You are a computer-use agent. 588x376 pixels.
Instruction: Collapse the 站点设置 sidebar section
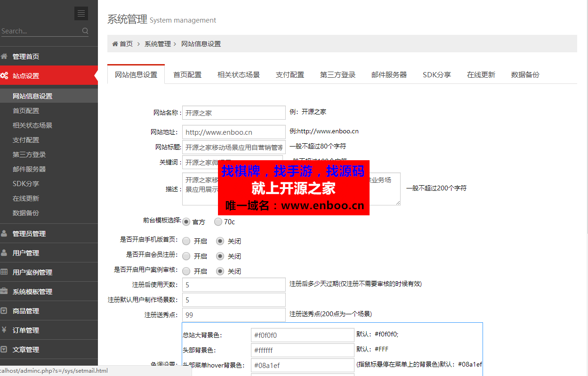49,75
